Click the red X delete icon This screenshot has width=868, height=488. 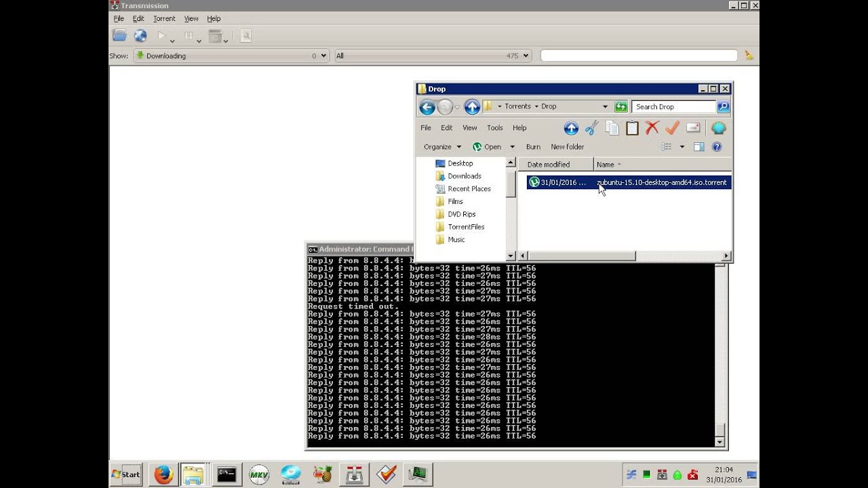tap(652, 127)
